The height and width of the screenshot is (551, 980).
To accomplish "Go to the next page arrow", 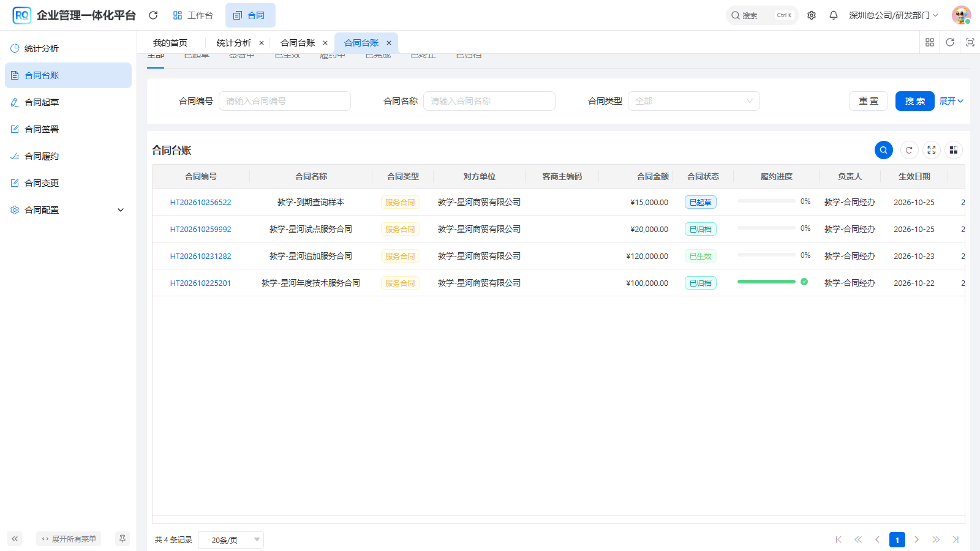I will tap(917, 539).
